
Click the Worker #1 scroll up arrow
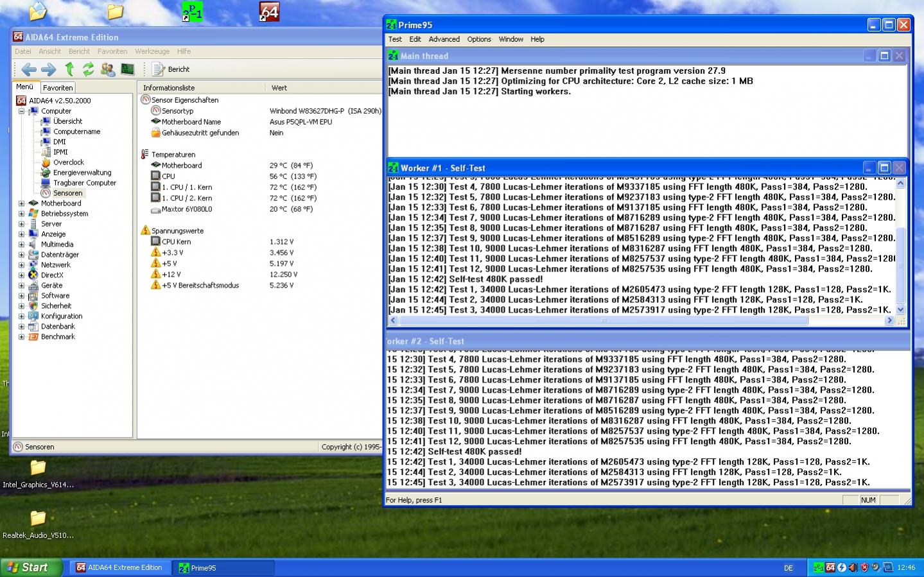click(x=900, y=183)
